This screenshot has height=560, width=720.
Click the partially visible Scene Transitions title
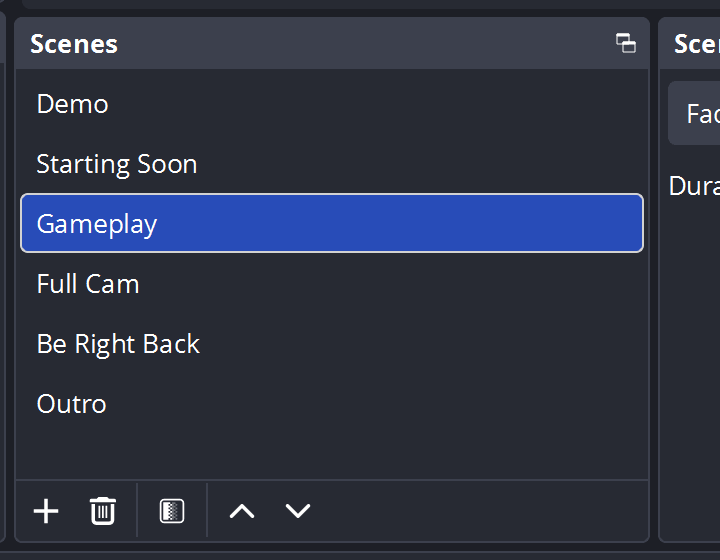[696, 44]
